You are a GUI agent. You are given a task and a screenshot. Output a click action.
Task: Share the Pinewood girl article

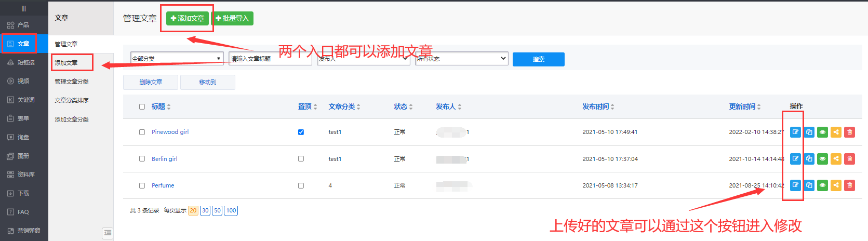click(836, 132)
